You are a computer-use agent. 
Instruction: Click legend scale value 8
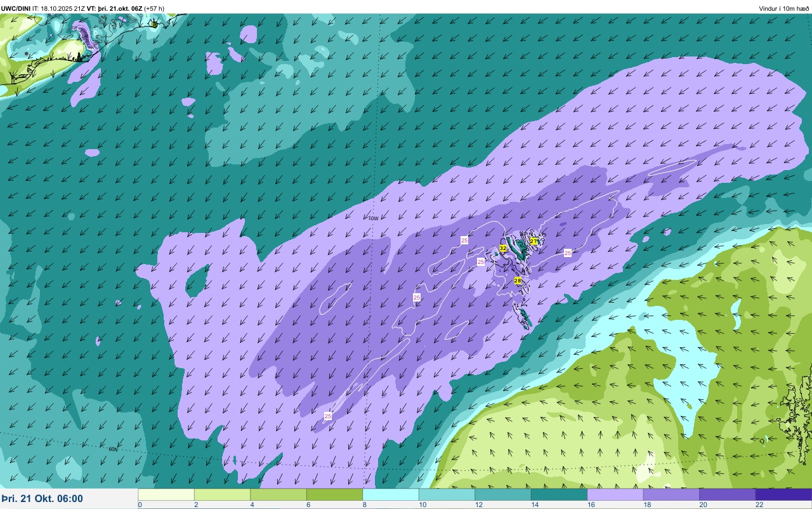point(364,505)
